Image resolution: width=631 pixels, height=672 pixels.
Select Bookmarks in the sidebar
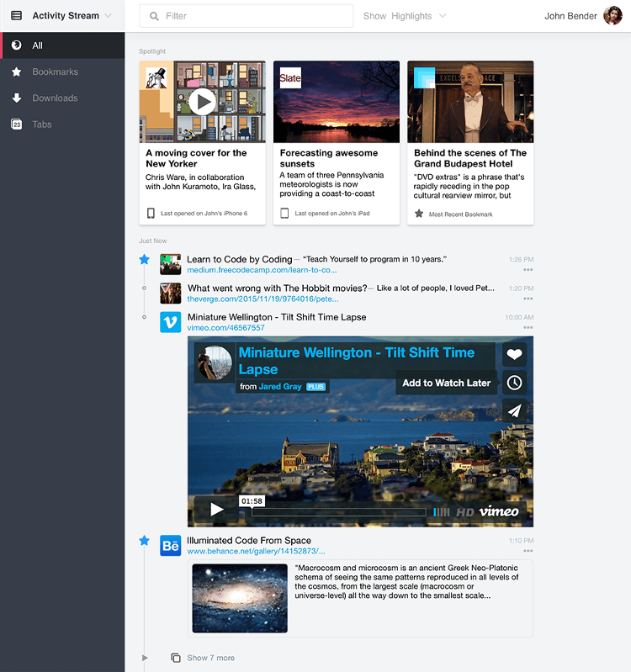tap(55, 72)
